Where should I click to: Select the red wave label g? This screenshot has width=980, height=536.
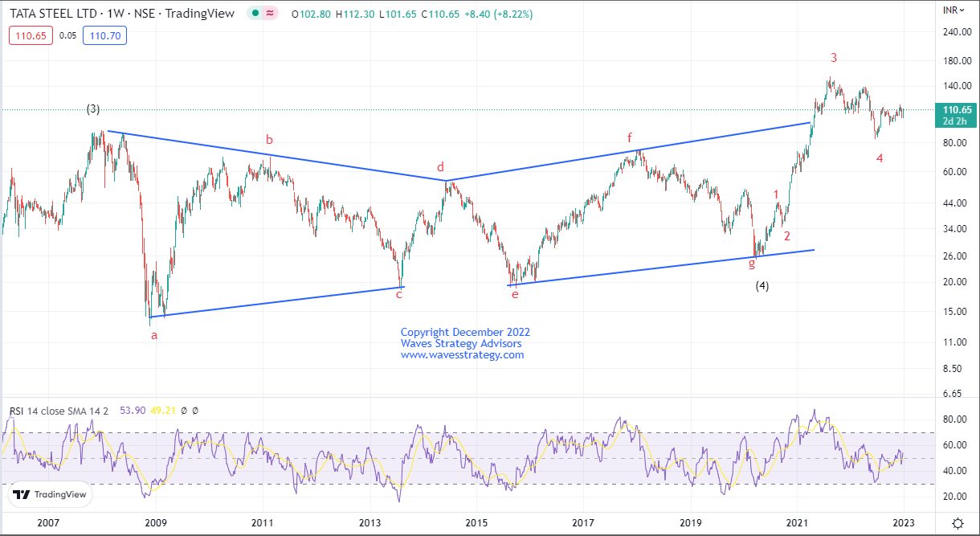752,264
